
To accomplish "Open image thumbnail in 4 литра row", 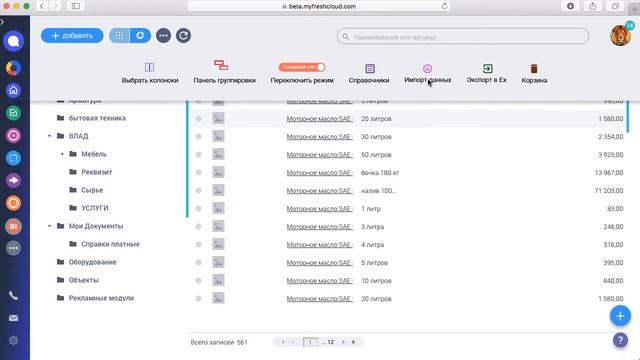I will [x=218, y=244].
